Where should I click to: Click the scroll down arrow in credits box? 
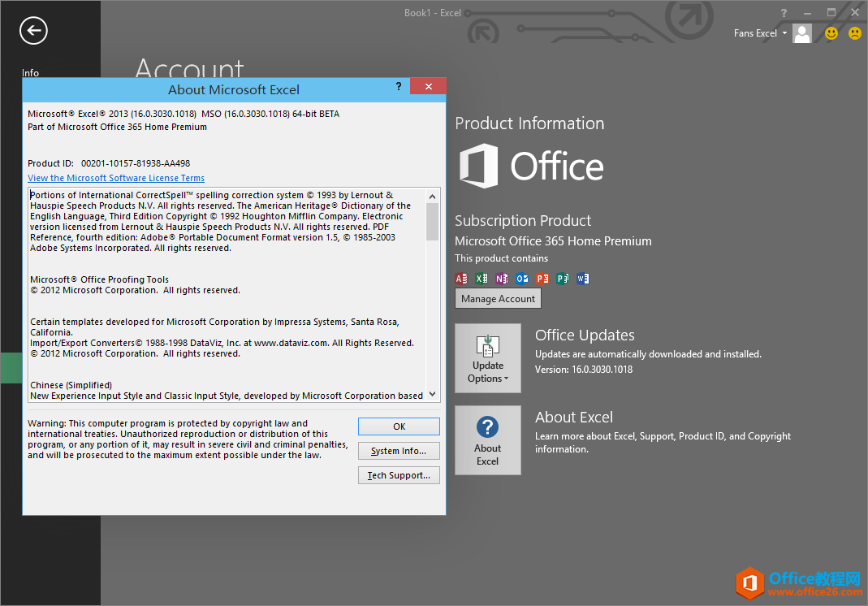[x=432, y=395]
